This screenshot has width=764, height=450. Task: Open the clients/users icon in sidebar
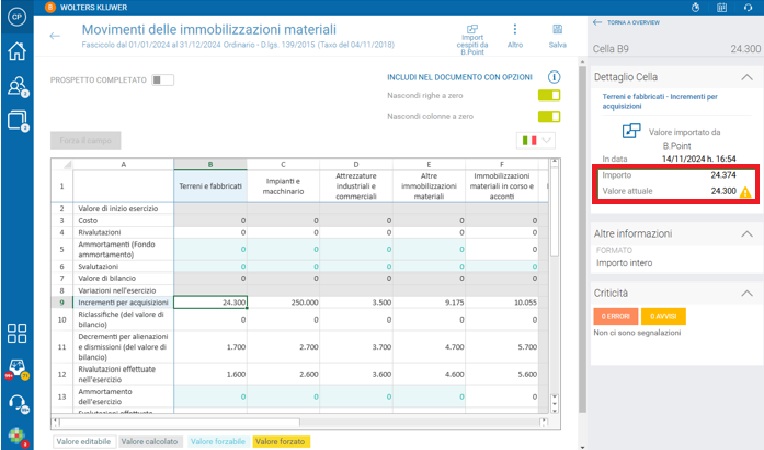coord(18,86)
